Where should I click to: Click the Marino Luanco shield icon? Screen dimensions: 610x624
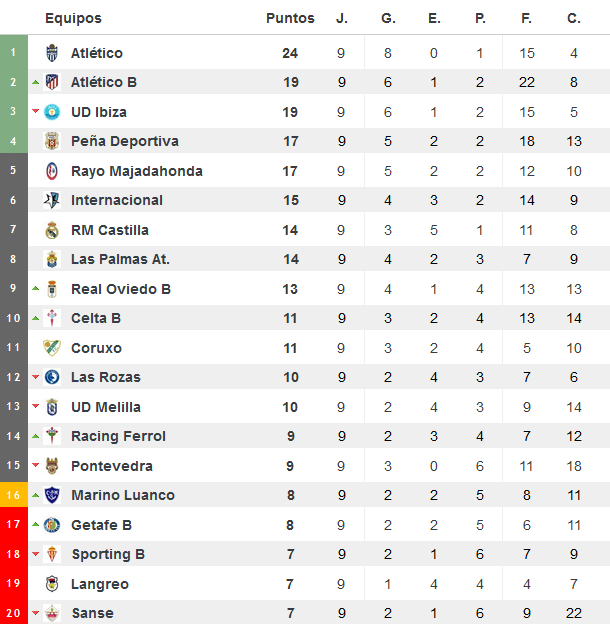(52, 495)
